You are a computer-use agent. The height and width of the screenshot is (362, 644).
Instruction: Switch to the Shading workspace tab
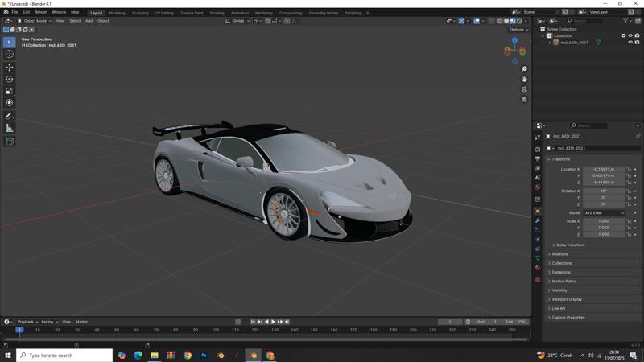click(x=217, y=13)
